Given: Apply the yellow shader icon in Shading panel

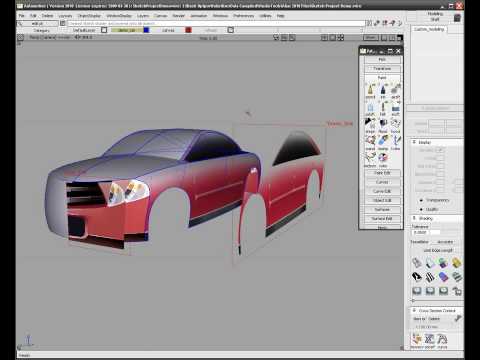Looking at the screenshot, I should point(456,263).
